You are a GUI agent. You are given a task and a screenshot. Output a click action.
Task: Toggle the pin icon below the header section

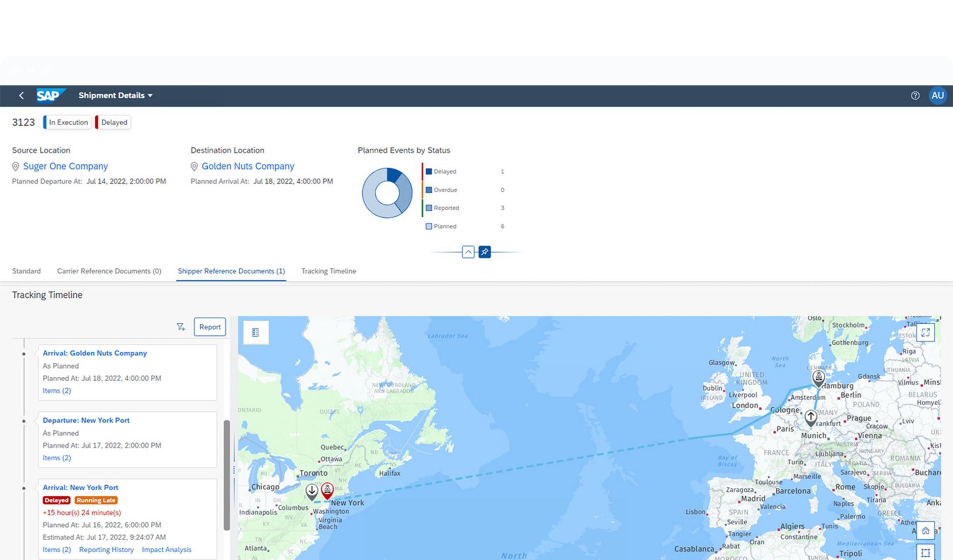484,252
